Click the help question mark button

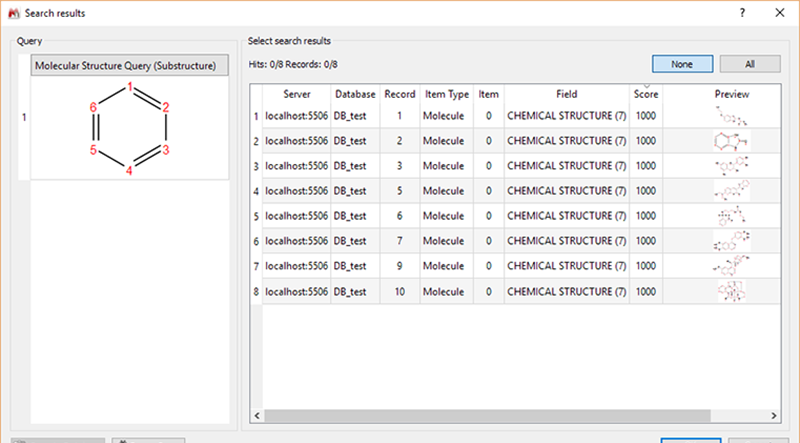click(x=741, y=13)
